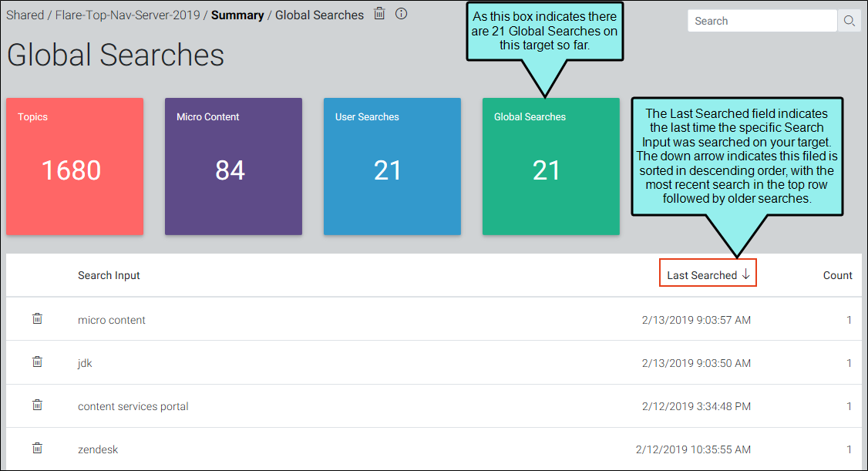Open the Topics tile showing 1680
The width and height of the screenshot is (868, 471).
[x=75, y=167]
